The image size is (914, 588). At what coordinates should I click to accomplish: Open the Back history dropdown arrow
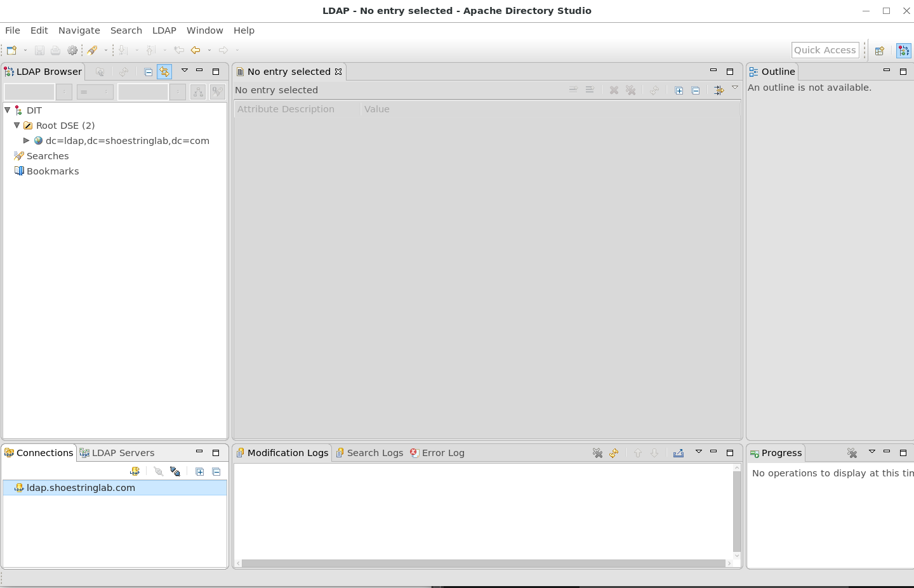point(209,50)
